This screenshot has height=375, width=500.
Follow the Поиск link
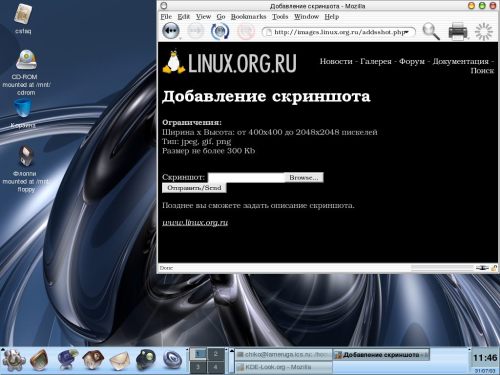[482, 70]
